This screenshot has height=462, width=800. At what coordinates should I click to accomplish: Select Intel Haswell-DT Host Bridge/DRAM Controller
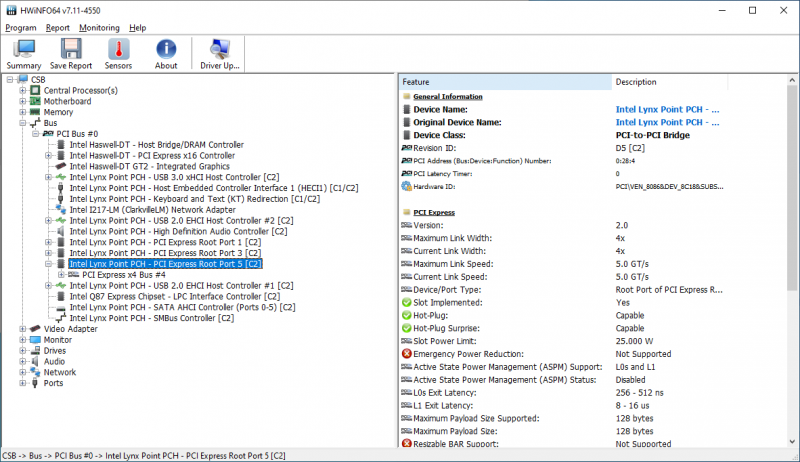click(157, 145)
